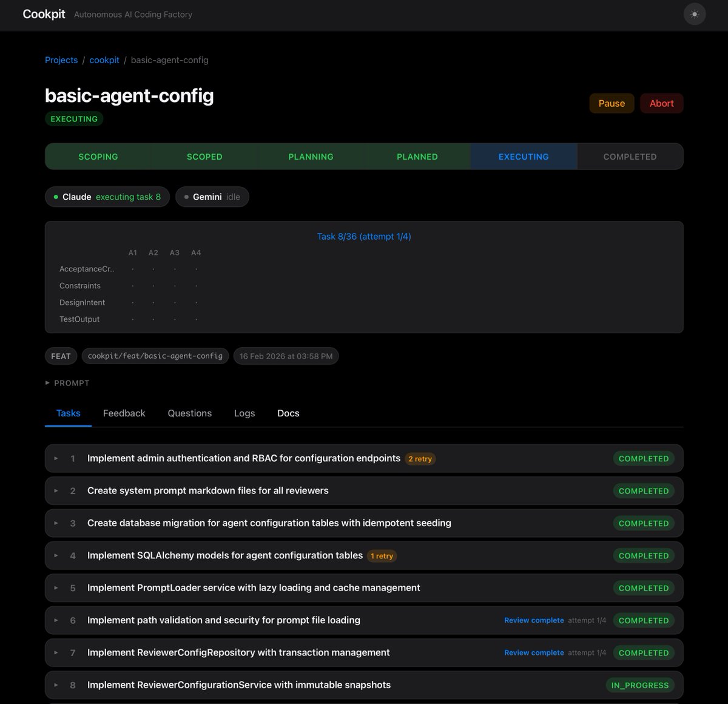This screenshot has height=704, width=728.
Task: Click the AcceptanceCr.. row label
Action: point(87,269)
